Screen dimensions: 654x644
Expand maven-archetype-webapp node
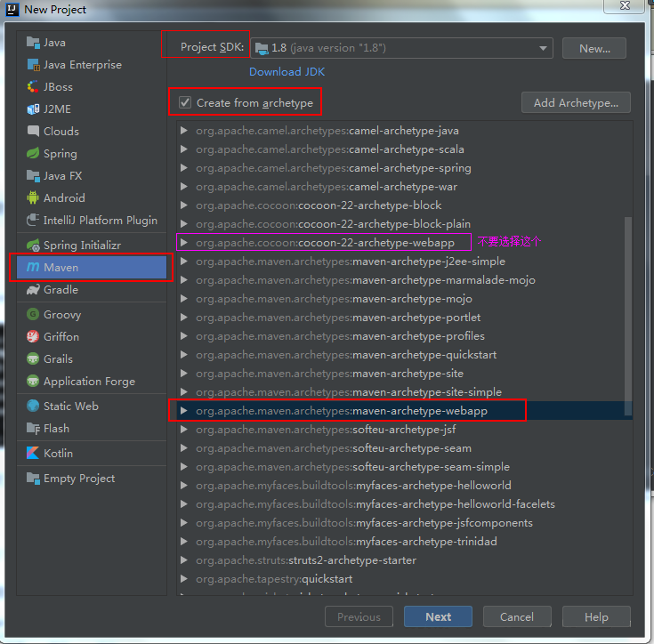click(183, 411)
